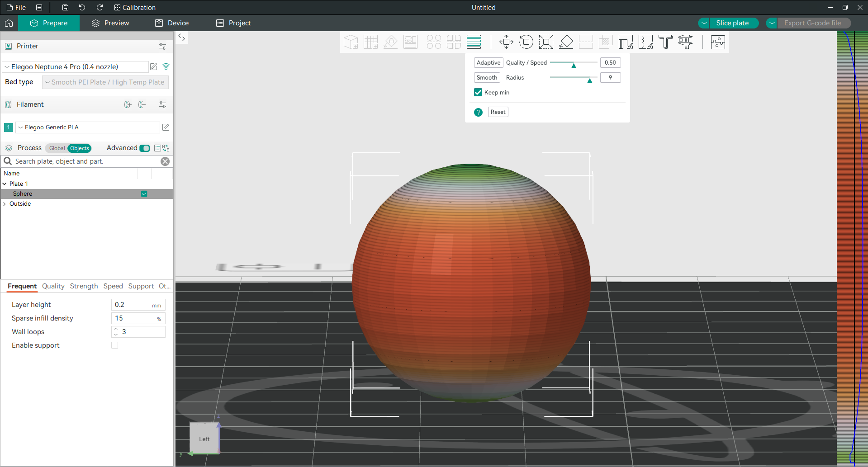Image resolution: width=868 pixels, height=467 pixels.
Task: Click the Smooth button
Action: click(x=487, y=78)
